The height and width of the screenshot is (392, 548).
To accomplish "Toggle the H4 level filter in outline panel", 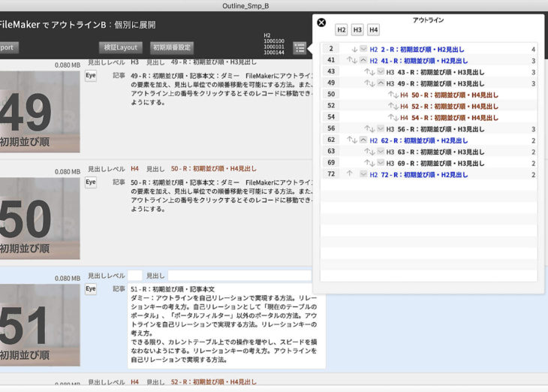I will click(373, 30).
